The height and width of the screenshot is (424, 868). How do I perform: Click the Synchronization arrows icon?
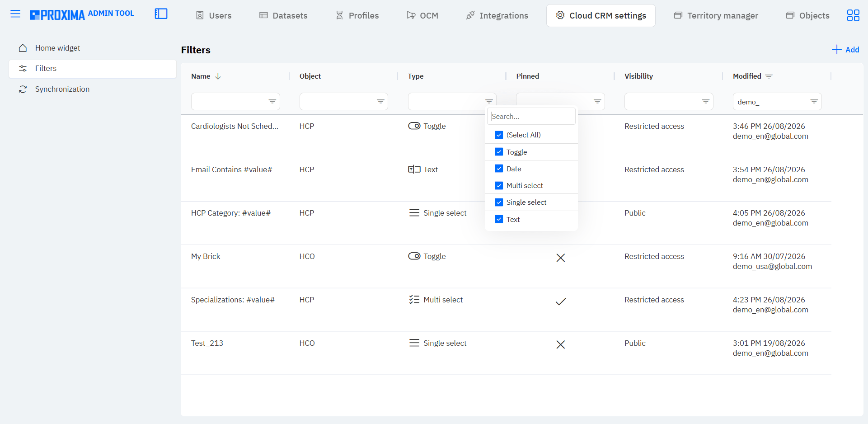coord(23,90)
